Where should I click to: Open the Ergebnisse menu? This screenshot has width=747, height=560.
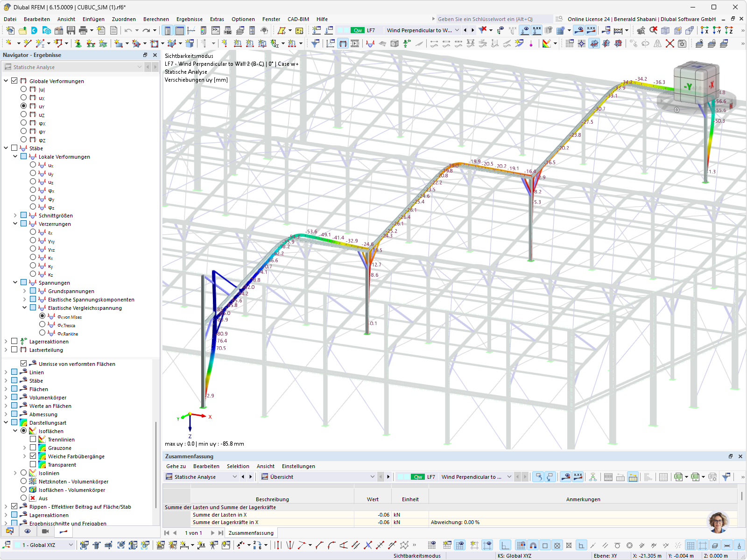189,19
